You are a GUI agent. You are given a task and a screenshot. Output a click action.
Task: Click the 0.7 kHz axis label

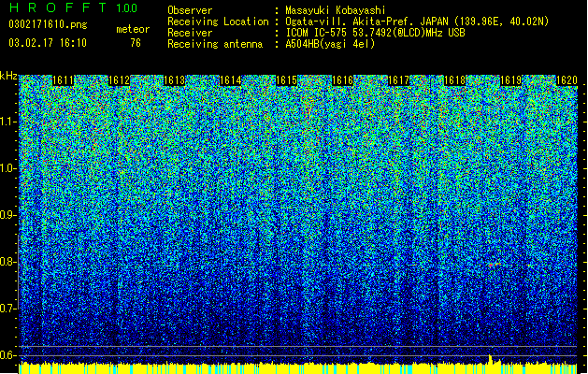pyautogui.click(x=7, y=309)
